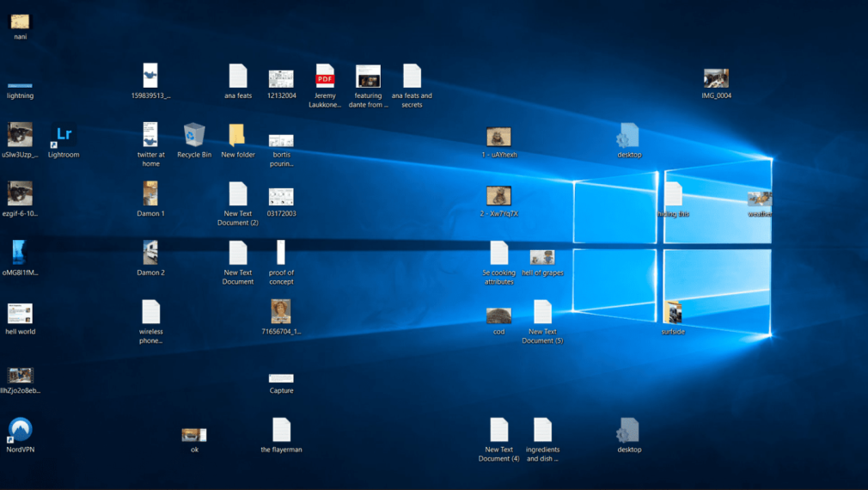Select the 159839513_ file icon

click(150, 82)
